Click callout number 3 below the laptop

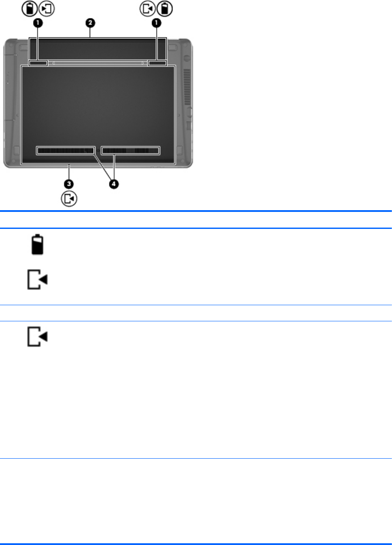69,184
